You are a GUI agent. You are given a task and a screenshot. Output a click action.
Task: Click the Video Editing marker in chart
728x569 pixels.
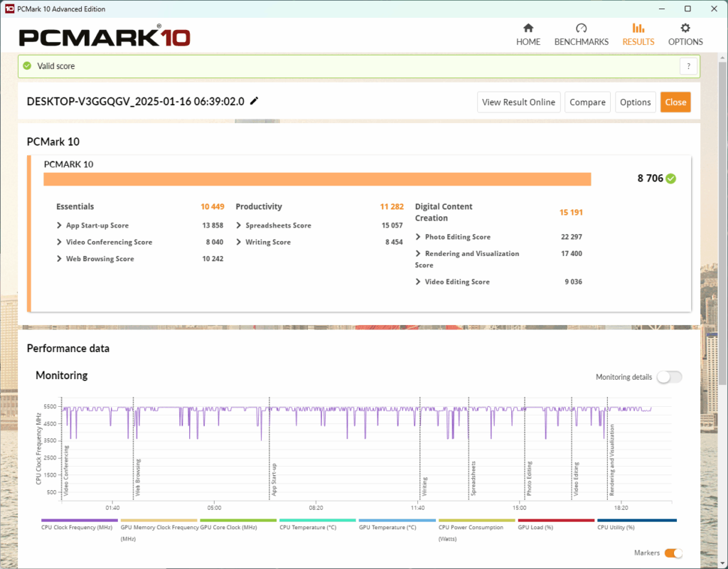tap(576, 479)
